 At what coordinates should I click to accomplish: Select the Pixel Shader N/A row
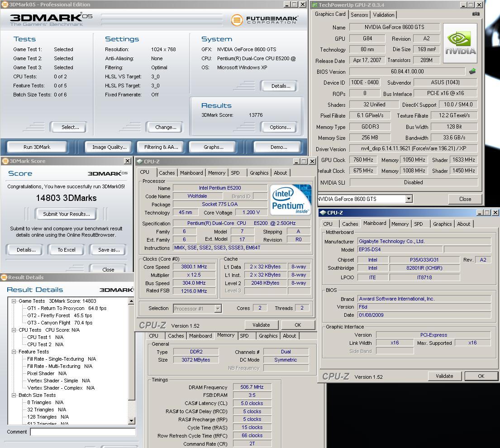47,373
